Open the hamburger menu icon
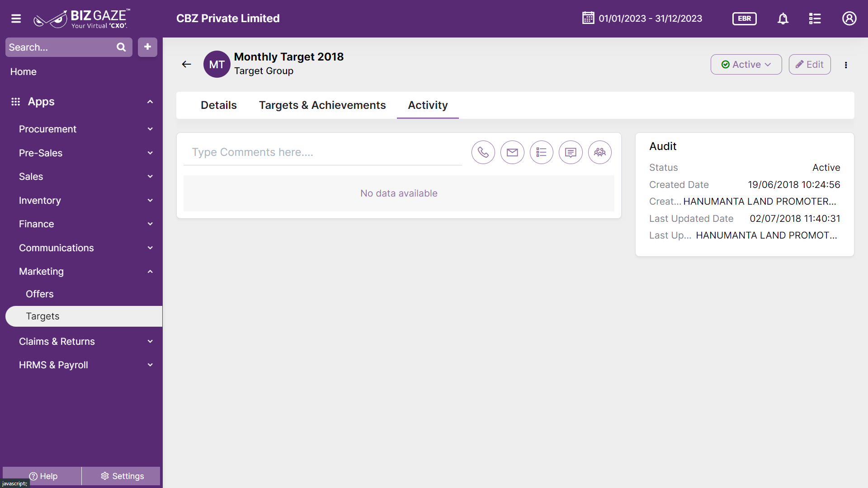The image size is (868, 488). click(x=16, y=19)
